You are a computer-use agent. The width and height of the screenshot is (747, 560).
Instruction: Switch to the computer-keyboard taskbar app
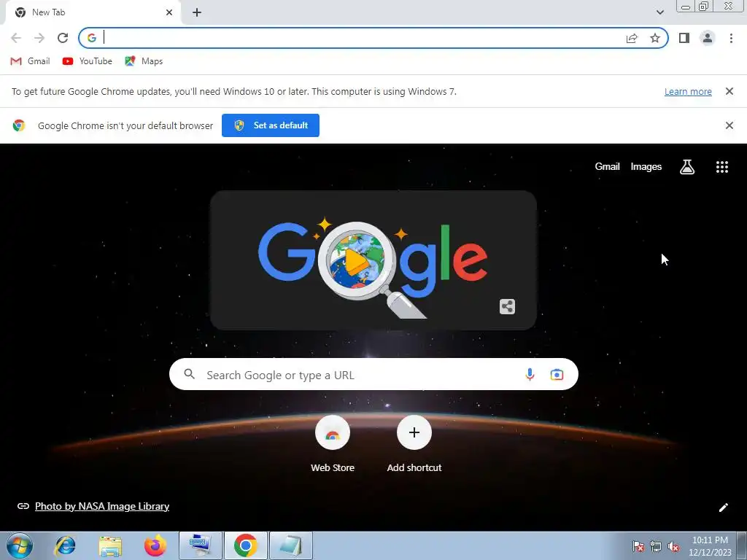[200, 545]
